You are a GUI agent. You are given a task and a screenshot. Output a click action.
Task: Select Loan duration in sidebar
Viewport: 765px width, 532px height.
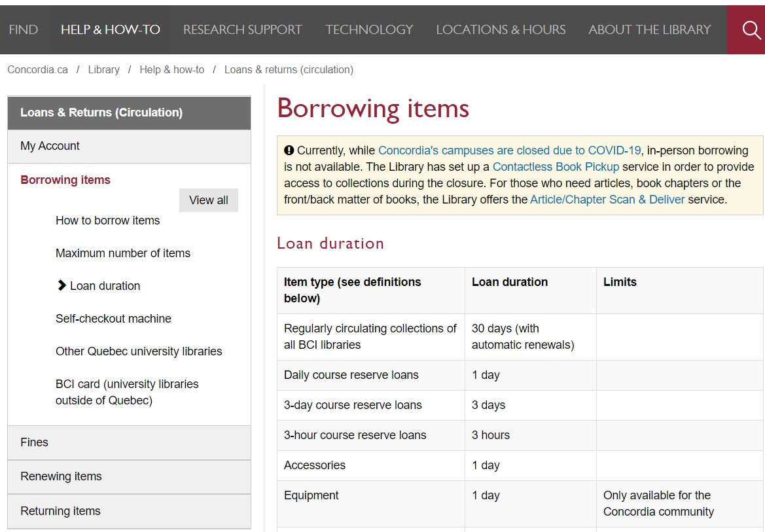coord(105,286)
